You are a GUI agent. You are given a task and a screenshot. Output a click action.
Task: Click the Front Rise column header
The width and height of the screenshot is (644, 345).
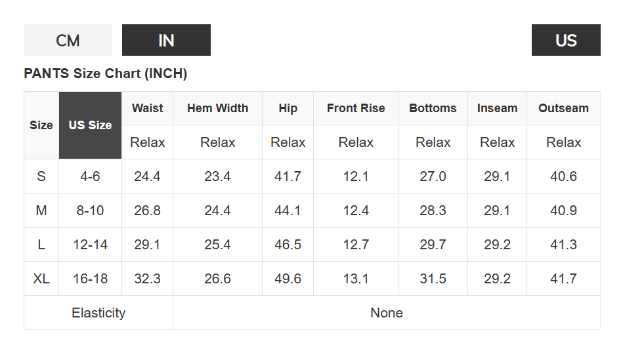(x=356, y=108)
